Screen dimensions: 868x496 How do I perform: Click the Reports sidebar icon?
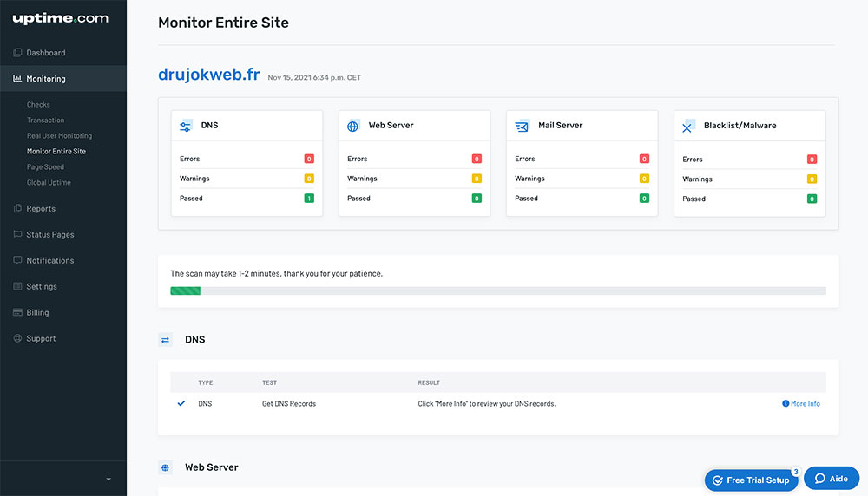[17, 208]
